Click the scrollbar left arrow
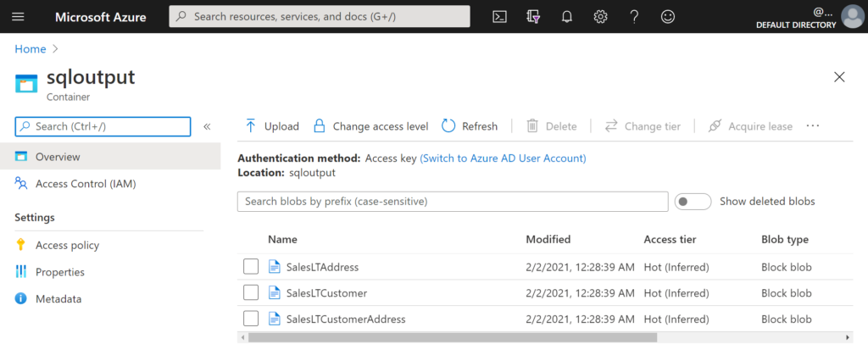The height and width of the screenshot is (361, 868). point(242,337)
